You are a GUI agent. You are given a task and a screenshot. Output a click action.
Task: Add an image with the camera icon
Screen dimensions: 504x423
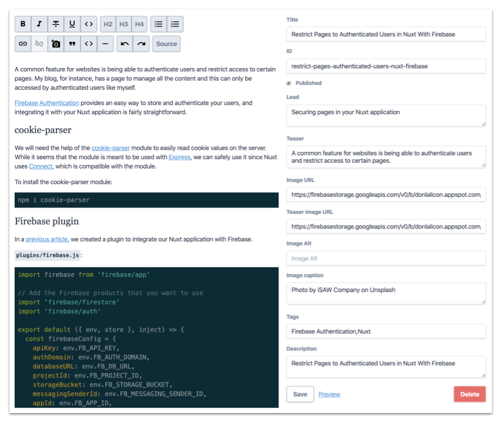point(56,43)
